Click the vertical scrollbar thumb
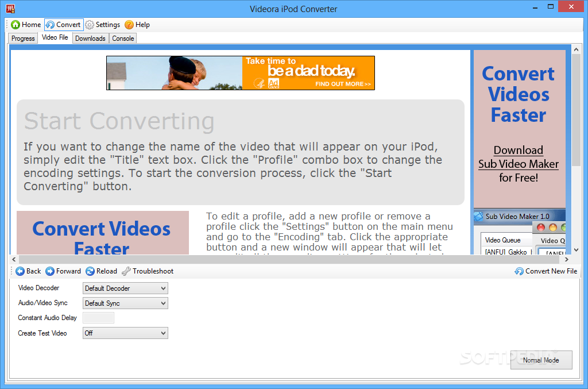The image size is (588, 389). 577,110
